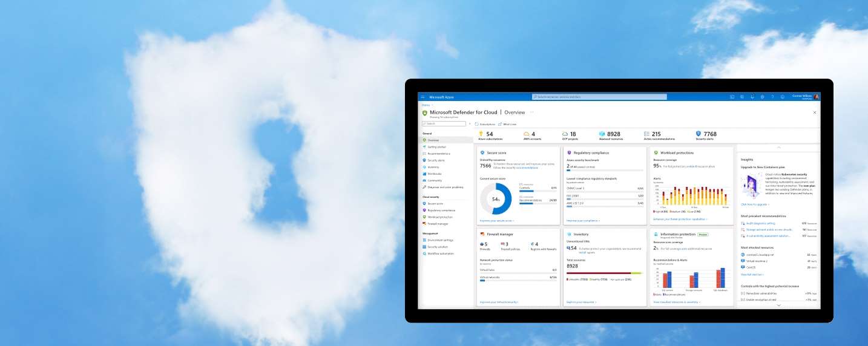Open the ellipsis menu beside Overview title
The image size is (868, 346).
click(532, 112)
